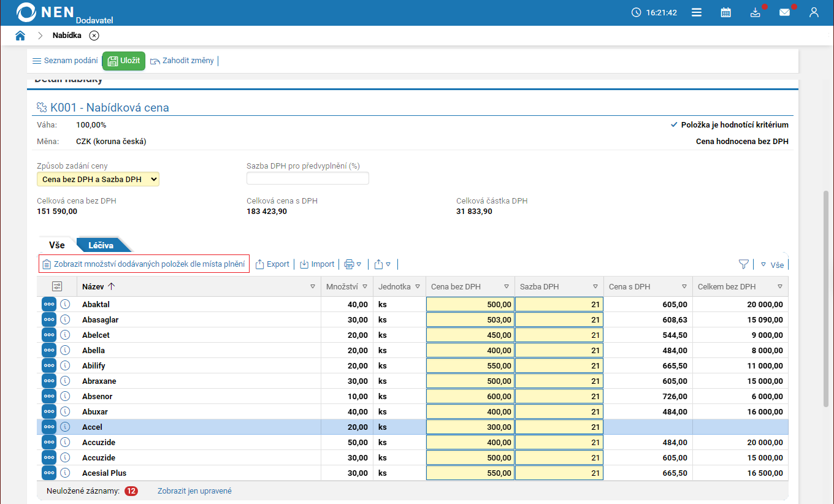The width and height of the screenshot is (834, 504).
Task: Click the filter funnel icon
Action: tap(743, 264)
